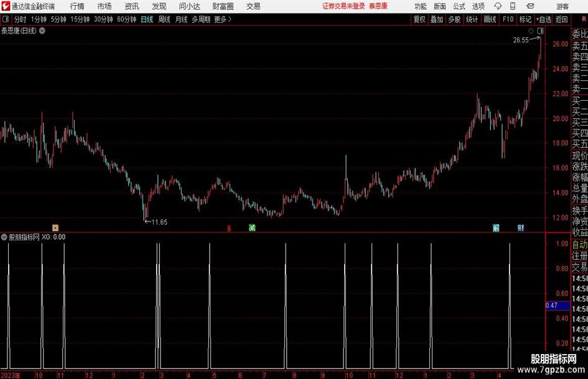Screen dimensions: 588x379
Task: Switch to 月线 period tab
Action: 181,19
